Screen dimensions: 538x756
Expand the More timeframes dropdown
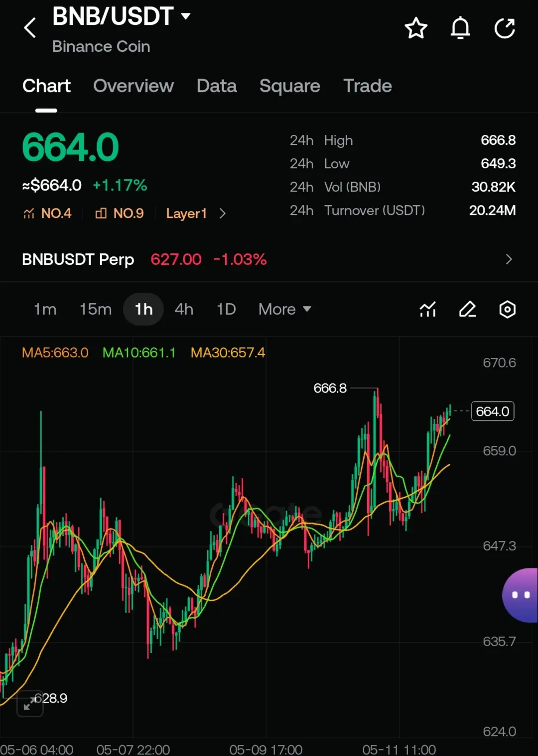tap(285, 309)
